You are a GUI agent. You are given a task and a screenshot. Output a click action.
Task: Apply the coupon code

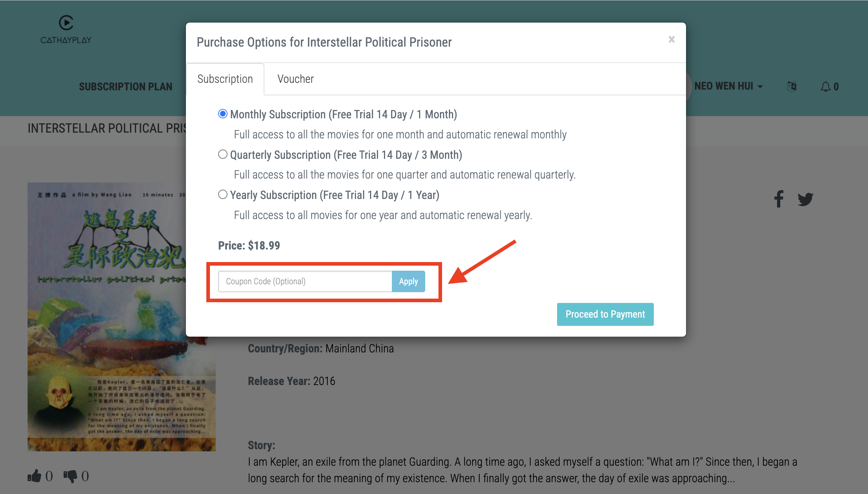pyautogui.click(x=408, y=281)
